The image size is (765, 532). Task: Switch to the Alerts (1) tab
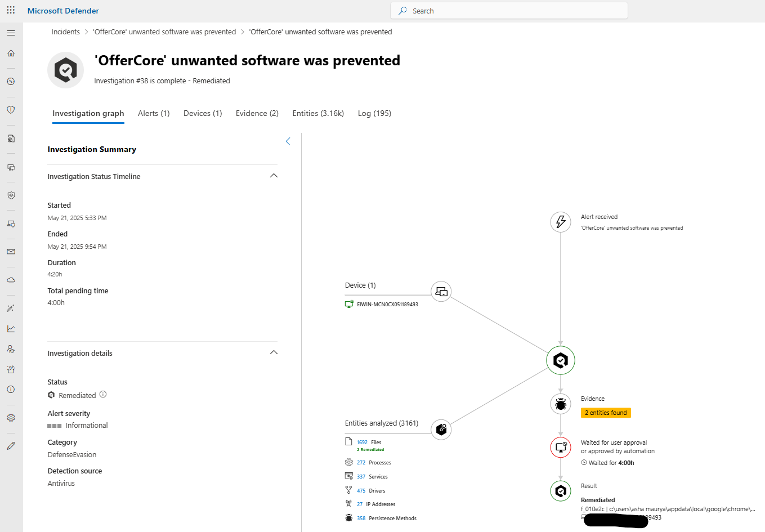pos(154,113)
